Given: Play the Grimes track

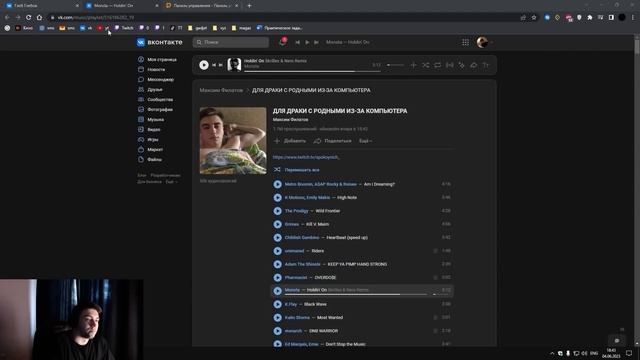Looking at the screenshot, I should (x=278, y=224).
